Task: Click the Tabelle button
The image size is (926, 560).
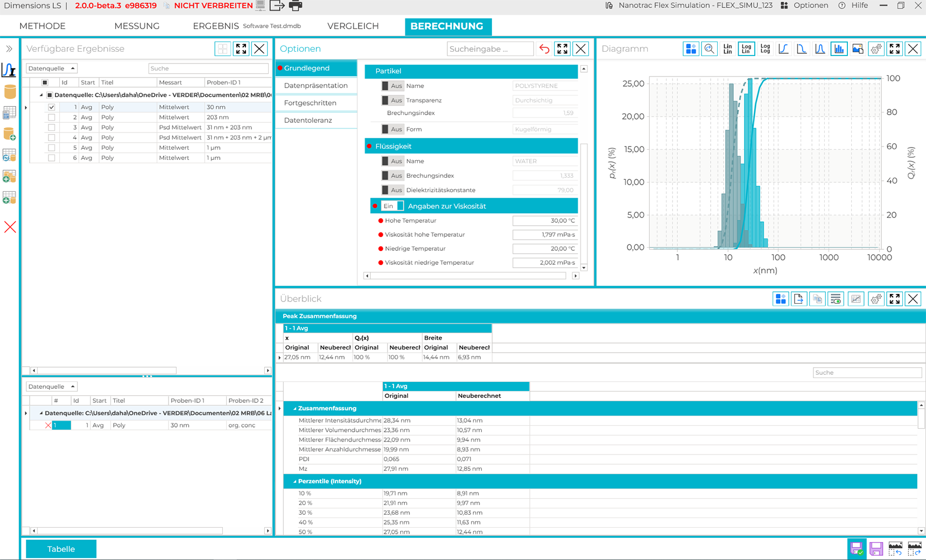Action: [61, 549]
